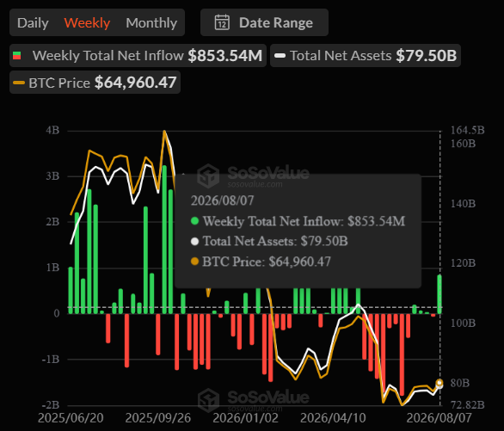Click the 2026/01/02 x-axis label
504x431 pixels.
[x=246, y=418]
